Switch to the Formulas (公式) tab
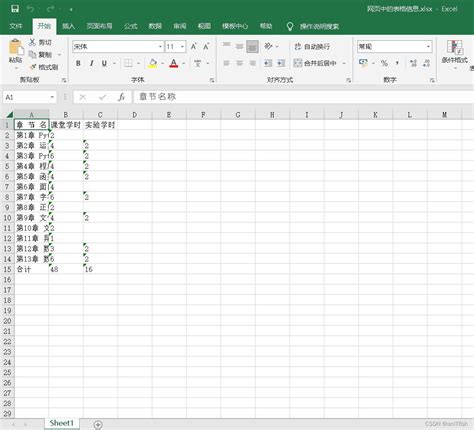Image resolution: width=474 pixels, height=430 pixels. pos(130,26)
